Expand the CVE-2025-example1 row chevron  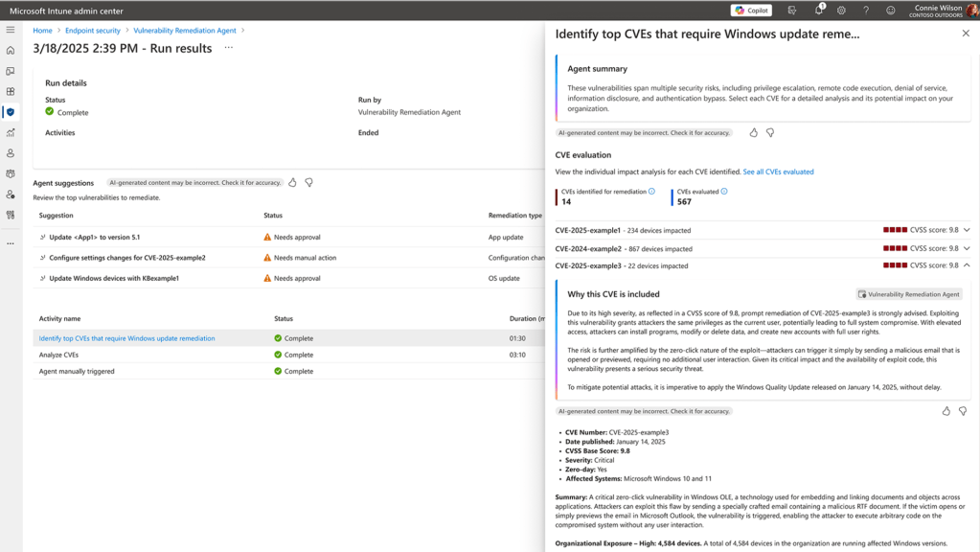point(967,230)
